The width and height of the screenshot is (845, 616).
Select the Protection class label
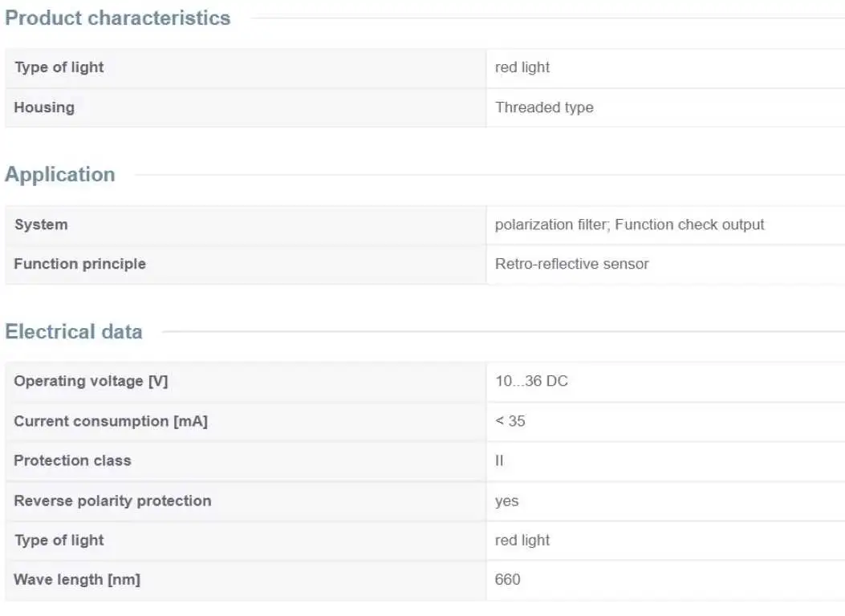tap(73, 460)
